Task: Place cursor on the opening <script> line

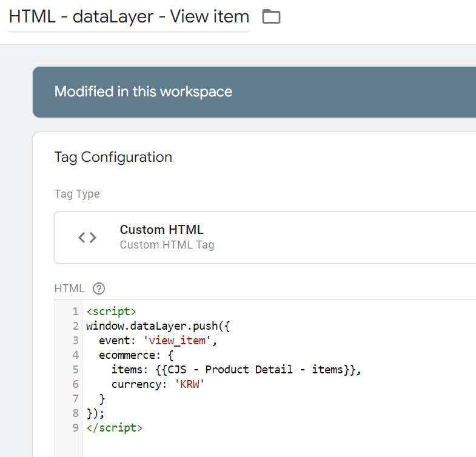Action: coord(111,312)
